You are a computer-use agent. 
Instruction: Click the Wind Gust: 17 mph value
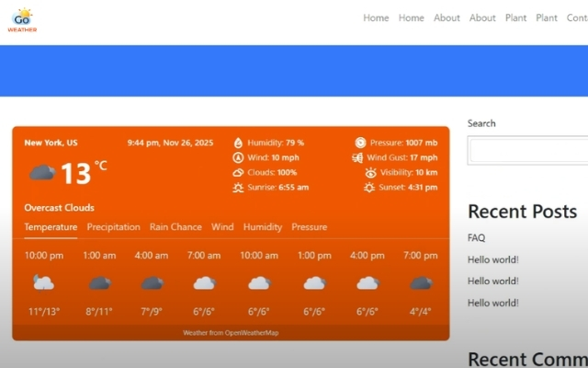[x=402, y=157]
